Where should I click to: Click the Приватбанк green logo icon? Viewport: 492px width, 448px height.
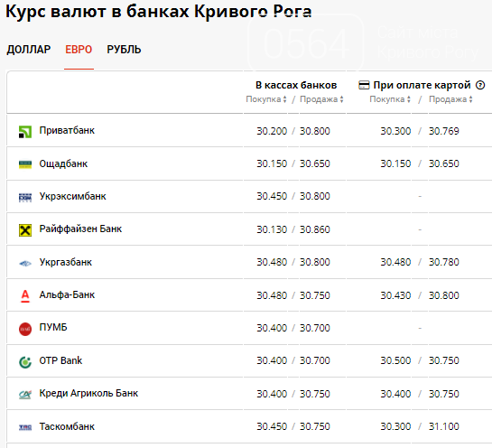(25, 132)
